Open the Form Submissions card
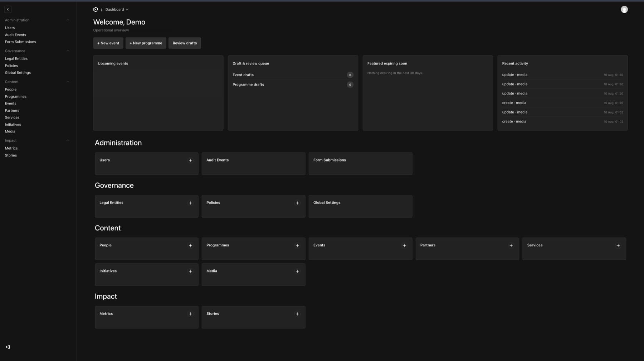Screen dimensions: 644x361 [x=360, y=164]
